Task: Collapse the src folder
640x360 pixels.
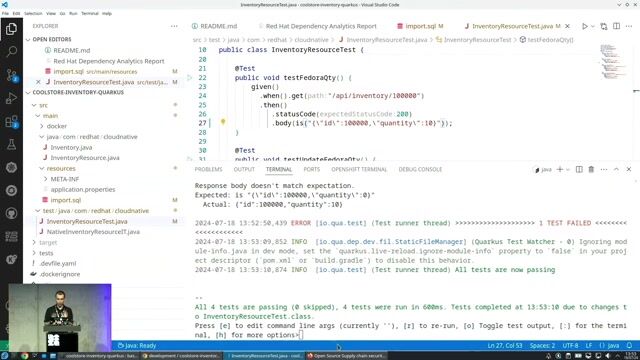Action: (43, 105)
